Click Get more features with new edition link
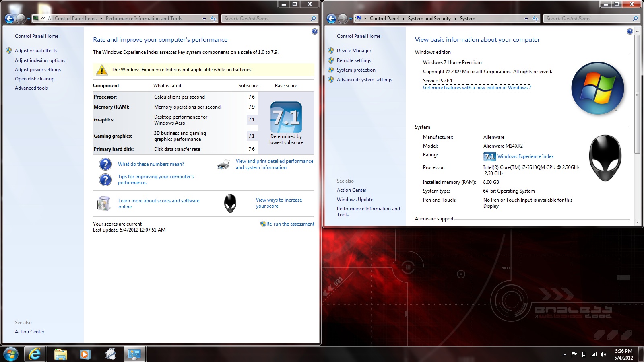 [477, 88]
